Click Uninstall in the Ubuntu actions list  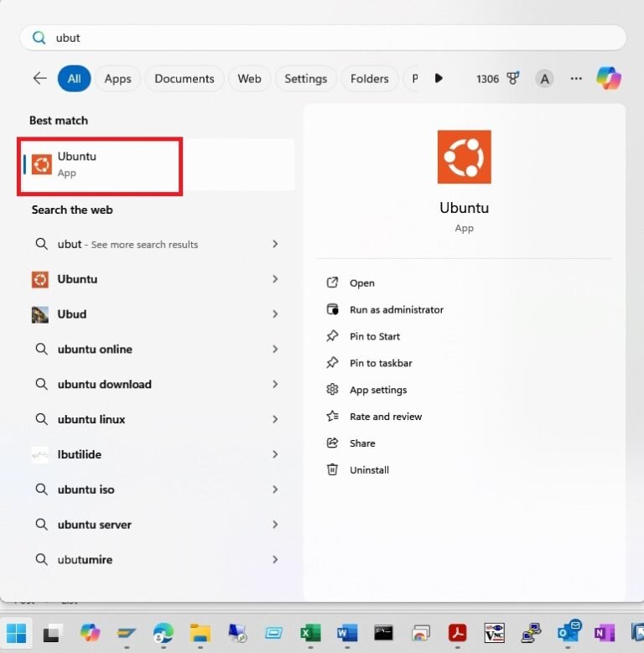click(x=369, y=470)
